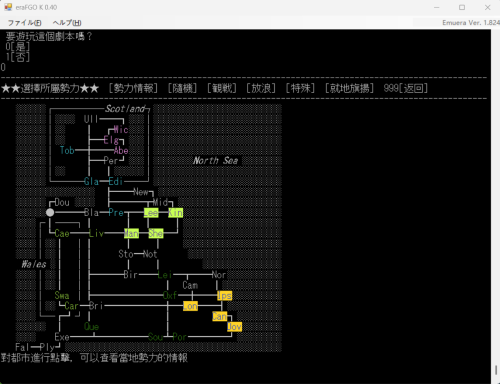Select the orange Lon city
This screenshot has height=384, width=500.
(x=190, y=306)
